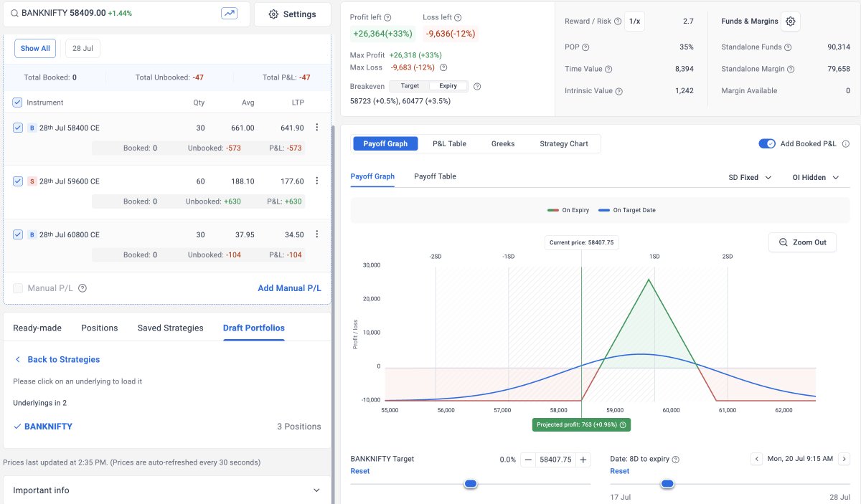Click Back to Strategies link
861x504 pixels.
click(x=57, y=359)
